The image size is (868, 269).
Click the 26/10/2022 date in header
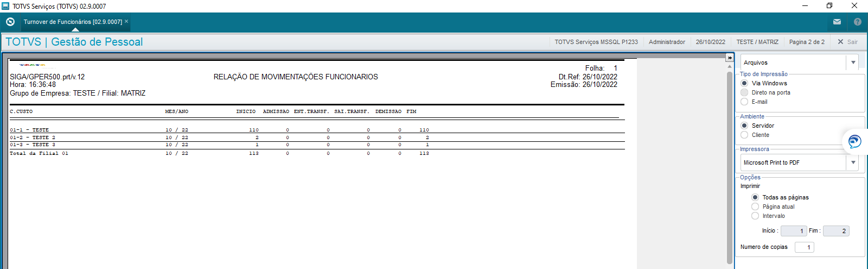tap(711, 42)
